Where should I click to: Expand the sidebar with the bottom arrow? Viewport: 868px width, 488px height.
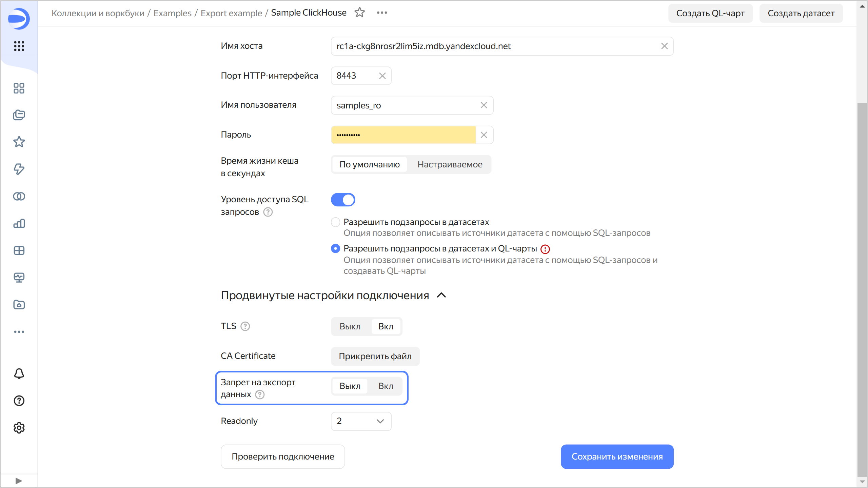pos(19,481)
